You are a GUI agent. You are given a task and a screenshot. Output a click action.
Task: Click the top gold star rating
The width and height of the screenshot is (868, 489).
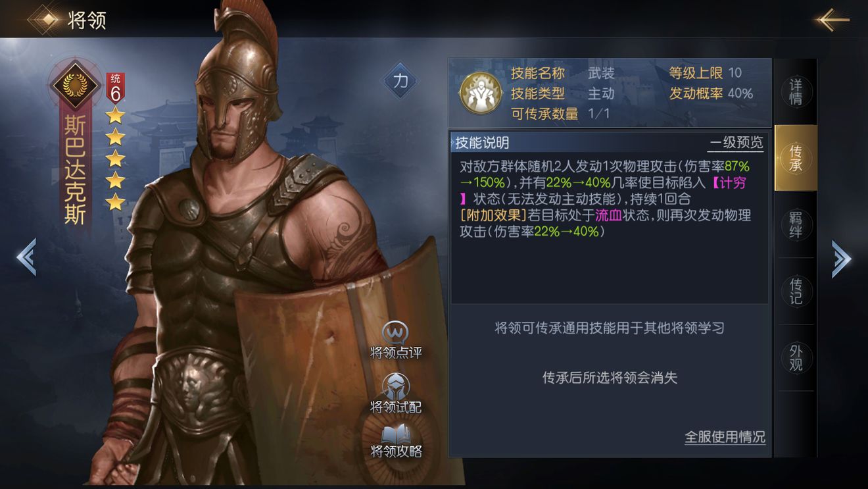[116, 116]
